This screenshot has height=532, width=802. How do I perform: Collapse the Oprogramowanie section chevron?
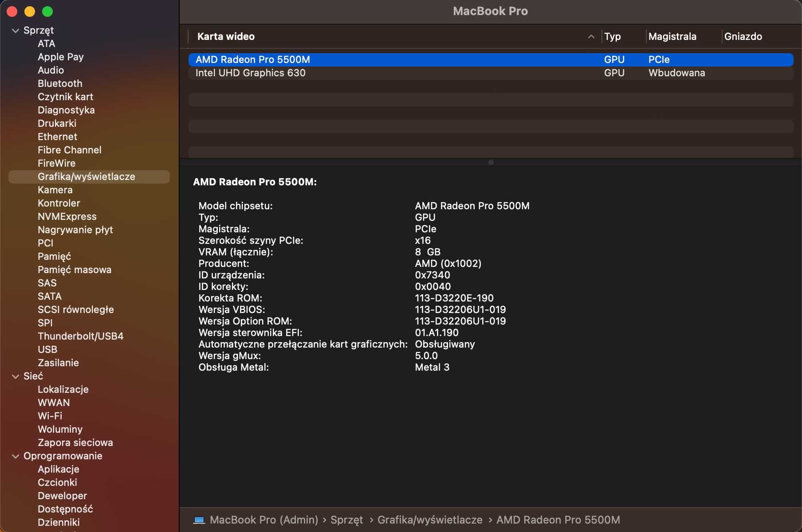click(x=16, y=456)
